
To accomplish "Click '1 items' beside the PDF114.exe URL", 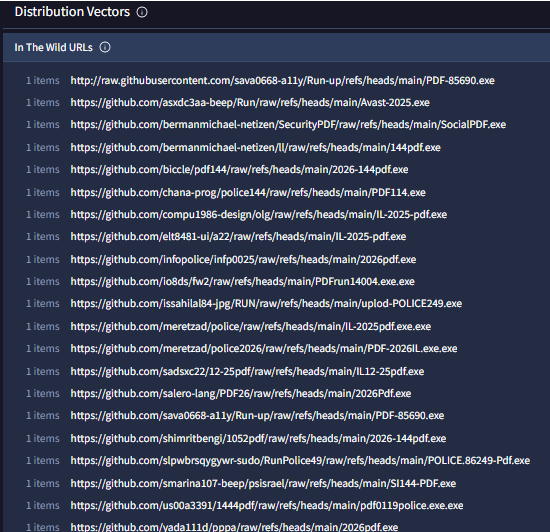I will [x=43, y=193].
